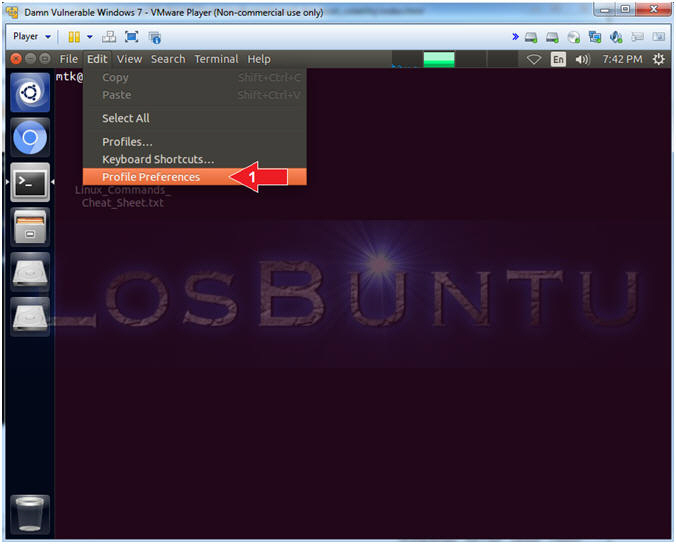Click the red terminal window close button
Image resolution: width=676 pixels, height=544 pixels.
coord(16,59)
